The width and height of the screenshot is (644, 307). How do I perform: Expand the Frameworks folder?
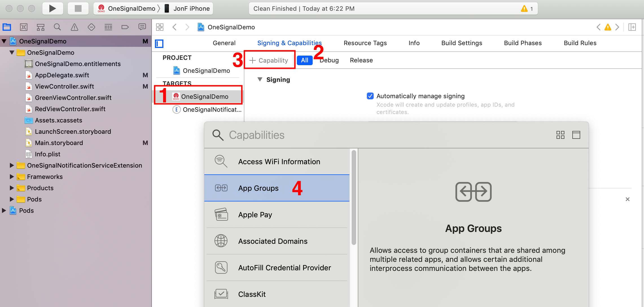point(12,177)
